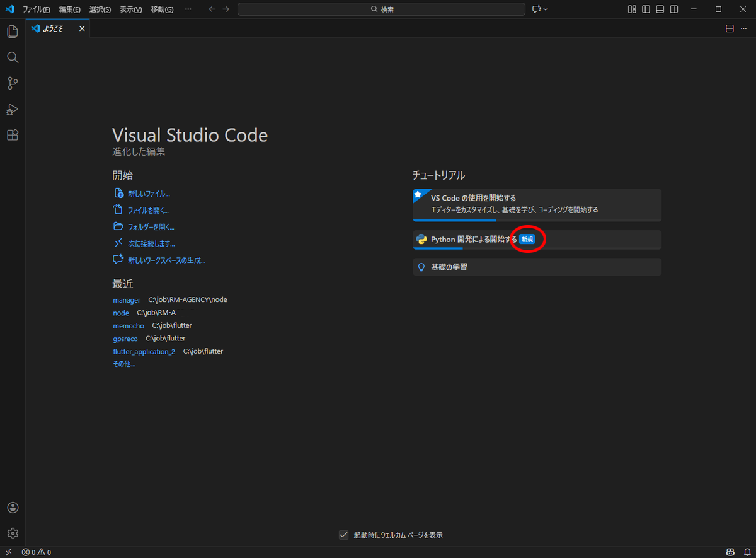Open the Run and Debug icon

coord(12,109)
